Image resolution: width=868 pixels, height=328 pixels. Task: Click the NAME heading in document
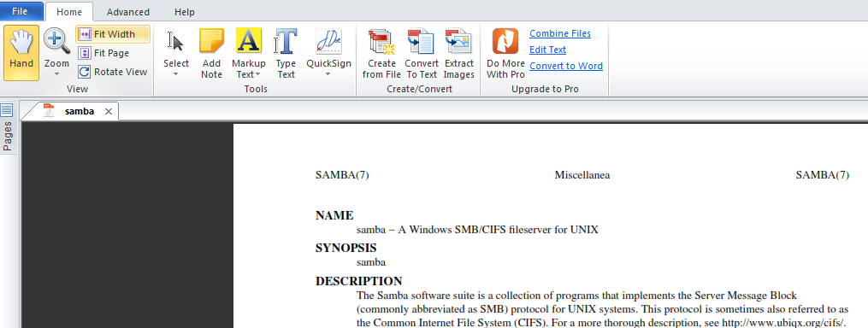click(334, 216)
